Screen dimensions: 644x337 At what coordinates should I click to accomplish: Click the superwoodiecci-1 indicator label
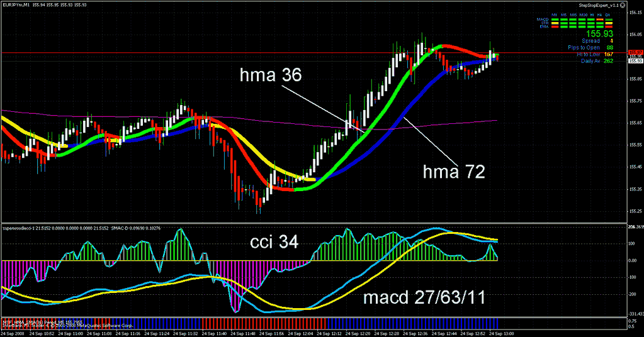point(17,228)
